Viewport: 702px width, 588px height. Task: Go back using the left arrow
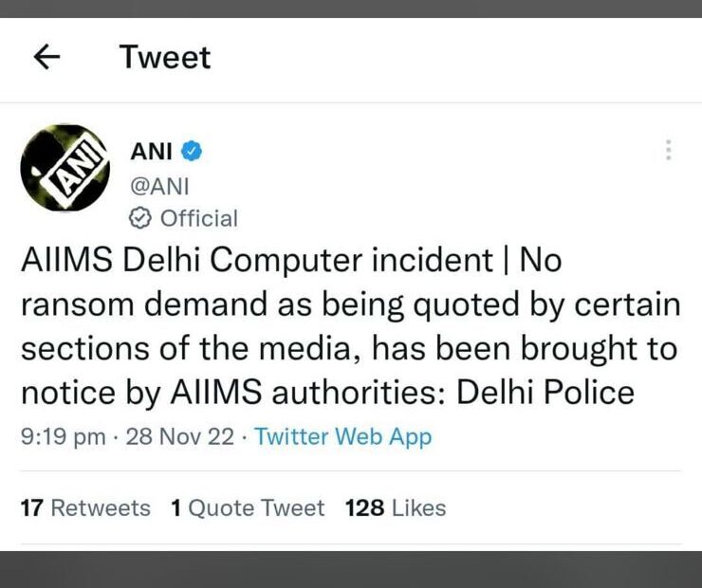tap(46, 58)
